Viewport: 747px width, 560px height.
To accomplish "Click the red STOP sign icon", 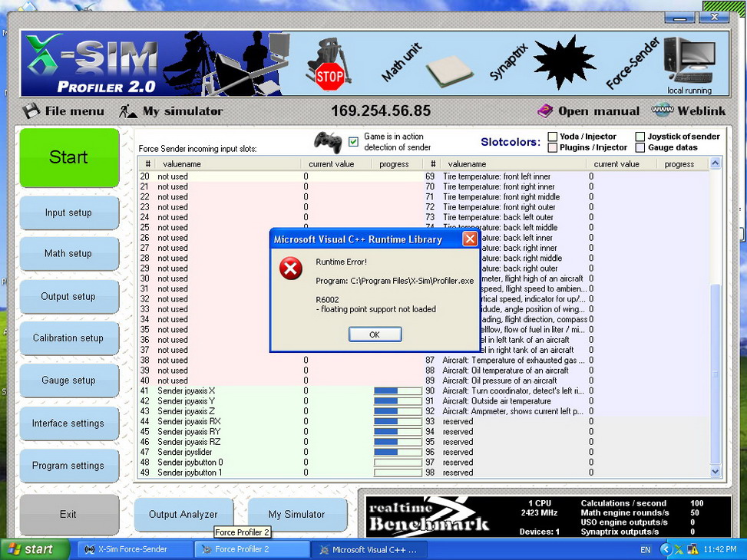I will (329, 76).
